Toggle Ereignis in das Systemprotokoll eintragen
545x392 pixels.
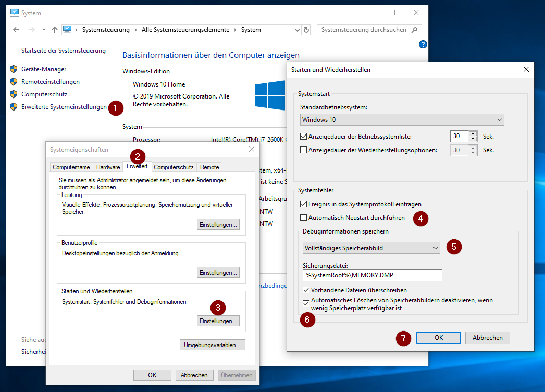pos(303,204)
